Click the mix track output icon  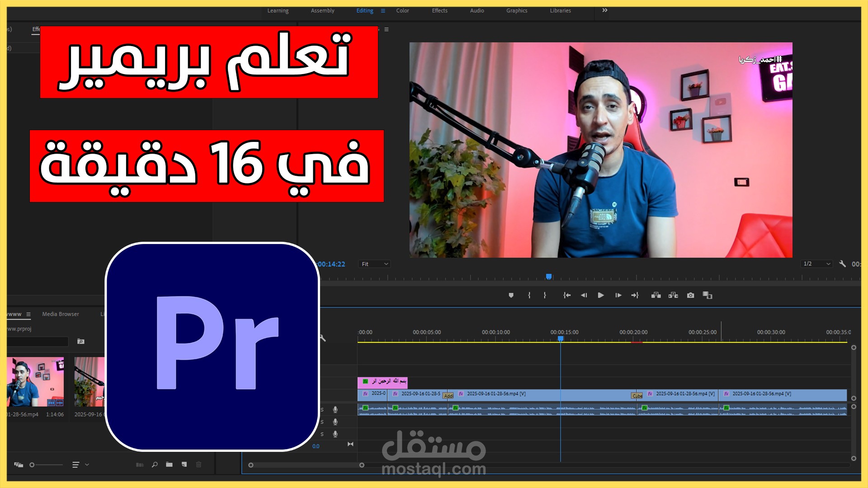point(350,444)
